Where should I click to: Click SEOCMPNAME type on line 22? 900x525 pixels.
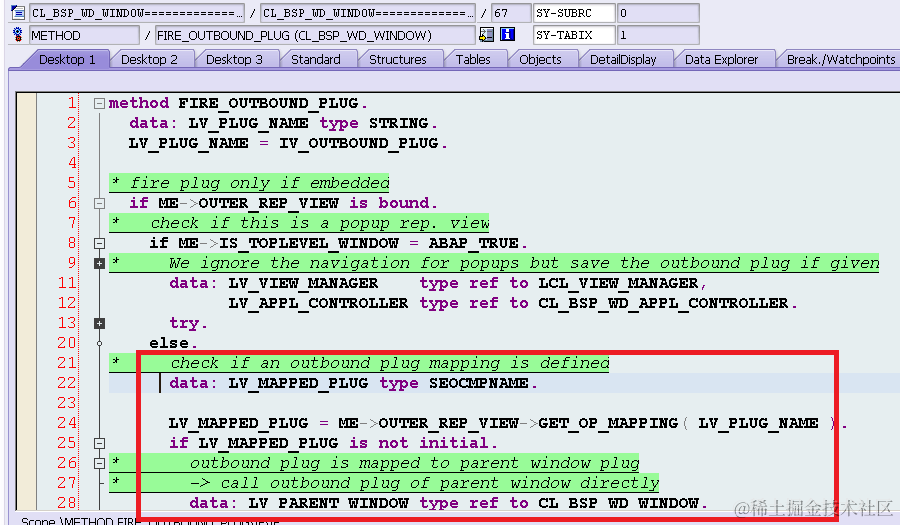(479, 383)
